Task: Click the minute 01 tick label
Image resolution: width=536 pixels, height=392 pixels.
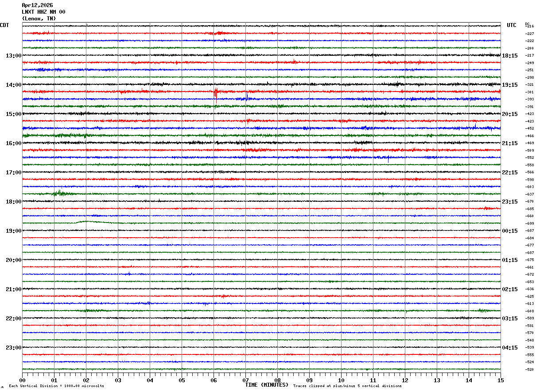Action: tap(54, 380)
